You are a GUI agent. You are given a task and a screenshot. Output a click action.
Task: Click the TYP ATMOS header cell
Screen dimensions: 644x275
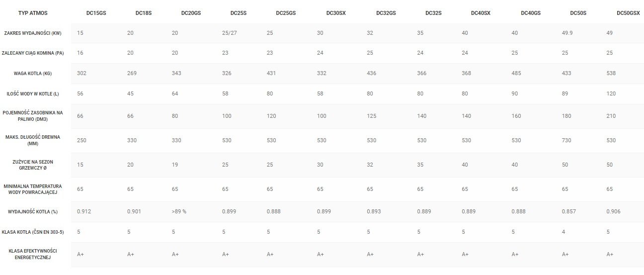33,13
